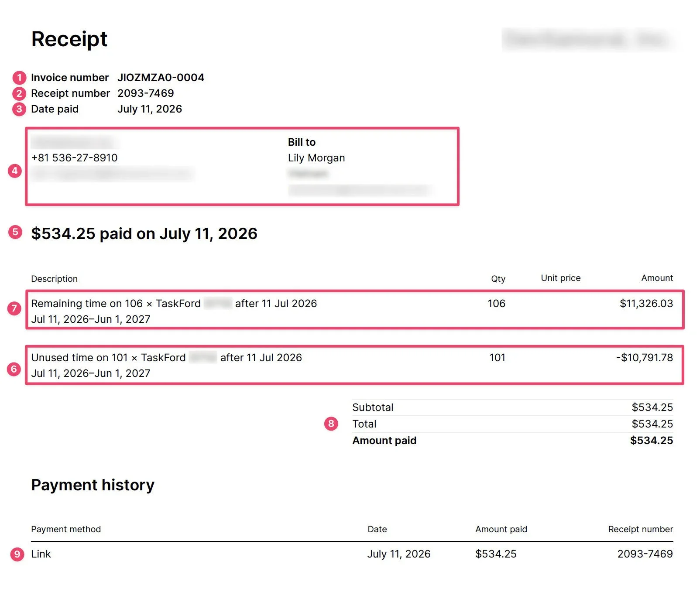
Task: Select marker 4 beside the billing box
Action: coord(15,171)
